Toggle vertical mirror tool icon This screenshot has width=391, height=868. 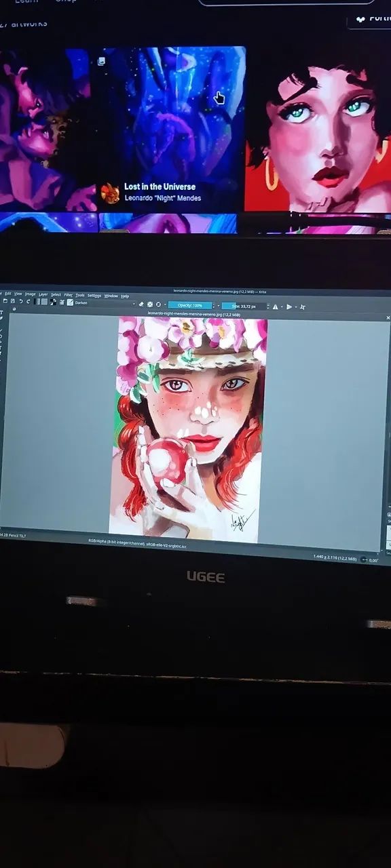(289, 307)
